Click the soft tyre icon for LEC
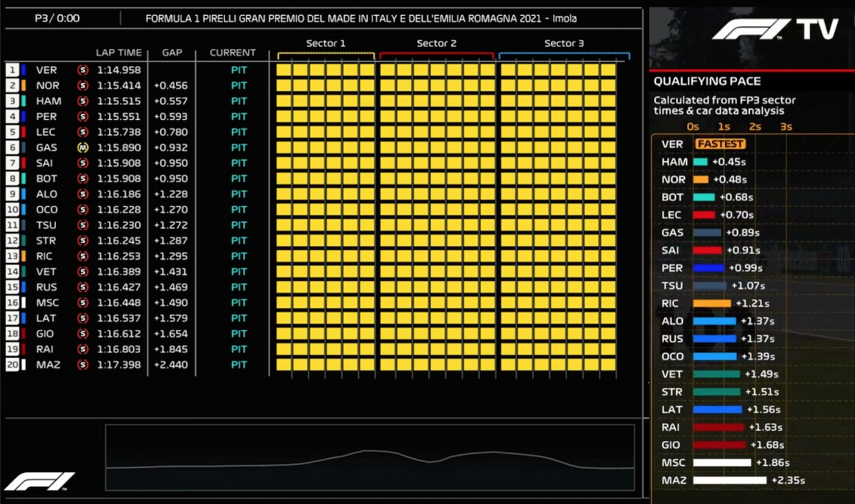The height and width of the screenshot is (504, 855). (84, 132)
